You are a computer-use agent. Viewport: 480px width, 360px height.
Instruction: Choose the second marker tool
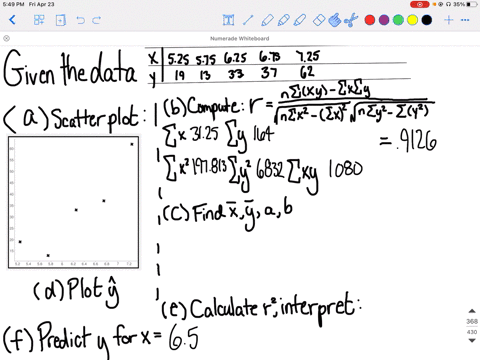(283, 20)
